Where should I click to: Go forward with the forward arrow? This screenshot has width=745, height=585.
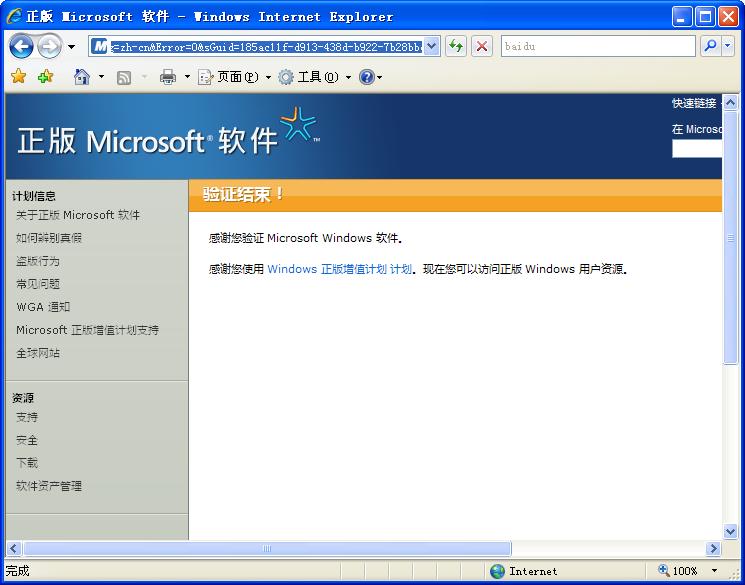(49, 47)
